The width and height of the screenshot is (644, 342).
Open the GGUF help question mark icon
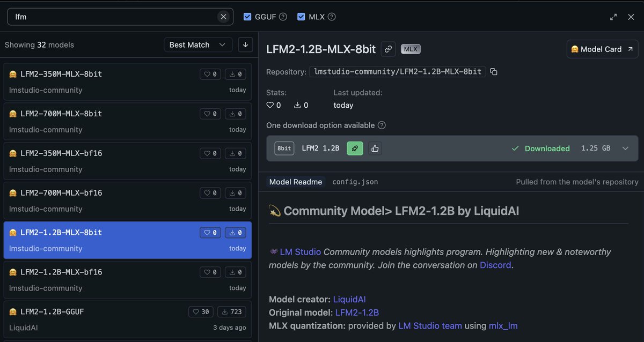pyautogui.click(x=283, y=17)
